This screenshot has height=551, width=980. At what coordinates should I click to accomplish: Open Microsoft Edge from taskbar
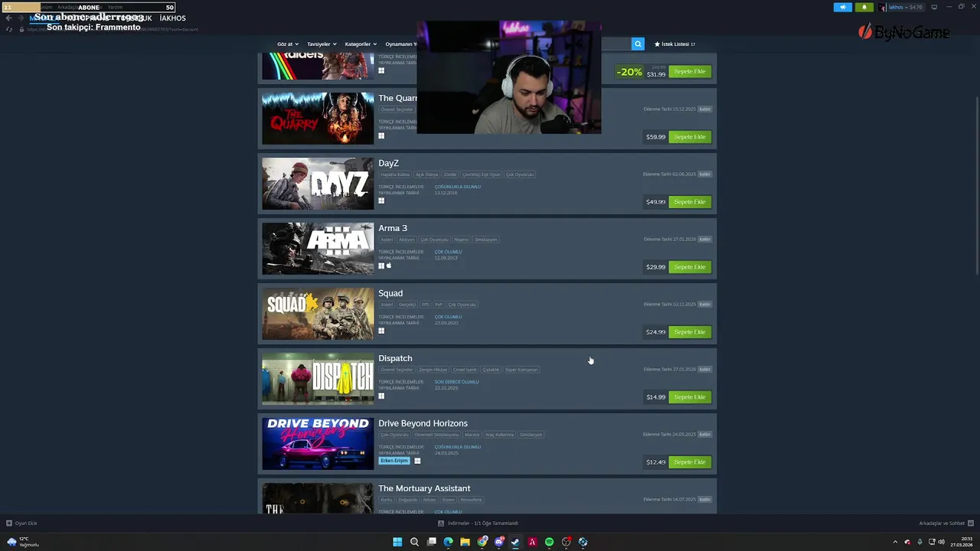448,542
